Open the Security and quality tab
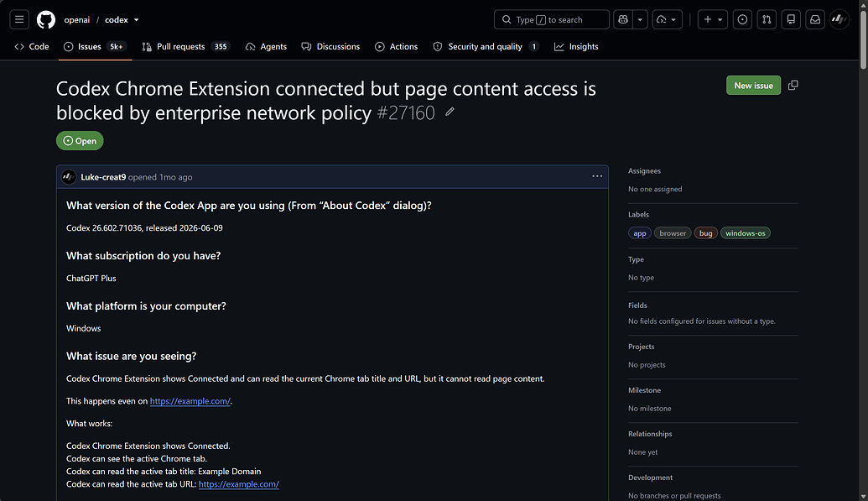Screen dimensions: 868x501 (486, 46)
